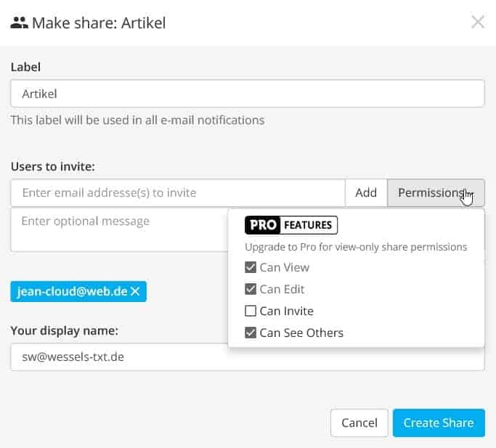Screen dimensions: 496x448
Task: Click the jean-cloud@web.de email tag
Action: (x=78, y=291)
